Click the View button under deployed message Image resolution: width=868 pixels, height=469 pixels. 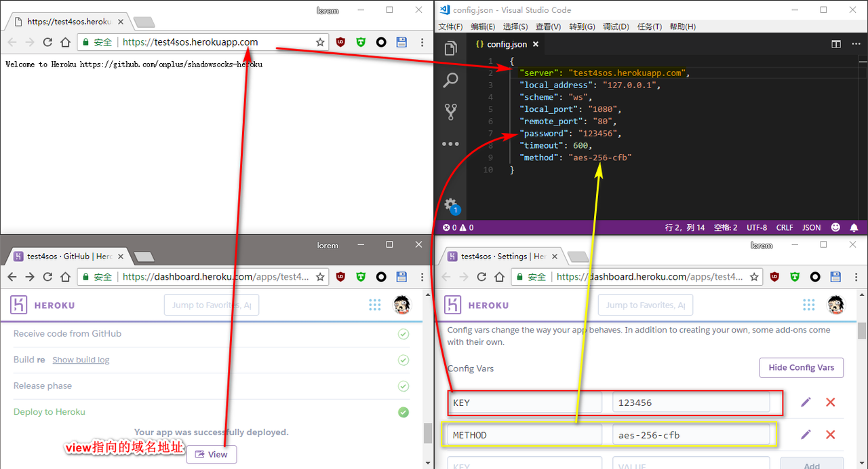point(212,455)
